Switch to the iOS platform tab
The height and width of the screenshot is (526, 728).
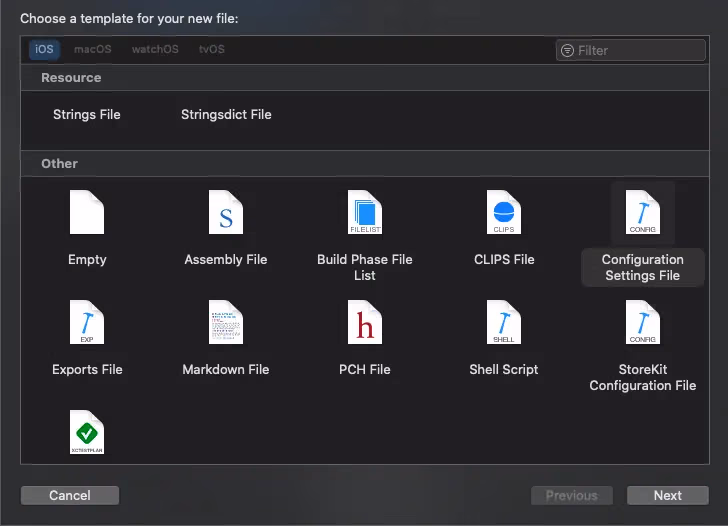click(x=45, y=49)
